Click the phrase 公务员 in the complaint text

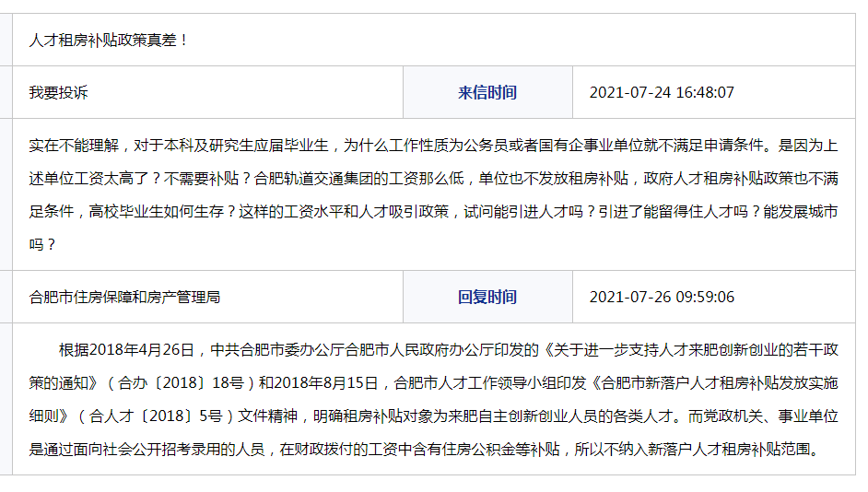[x=487, y=145]
